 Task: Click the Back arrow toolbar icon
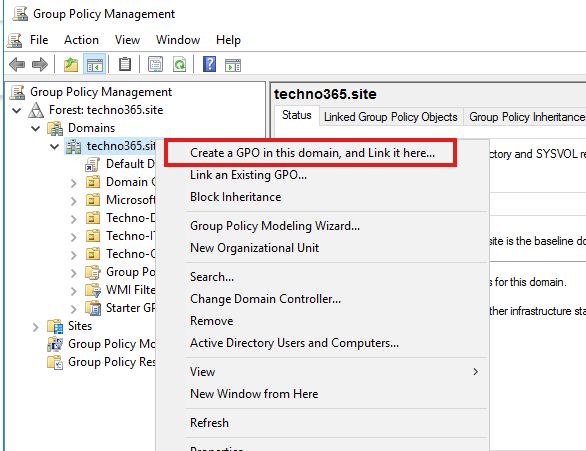coord(17,65)
